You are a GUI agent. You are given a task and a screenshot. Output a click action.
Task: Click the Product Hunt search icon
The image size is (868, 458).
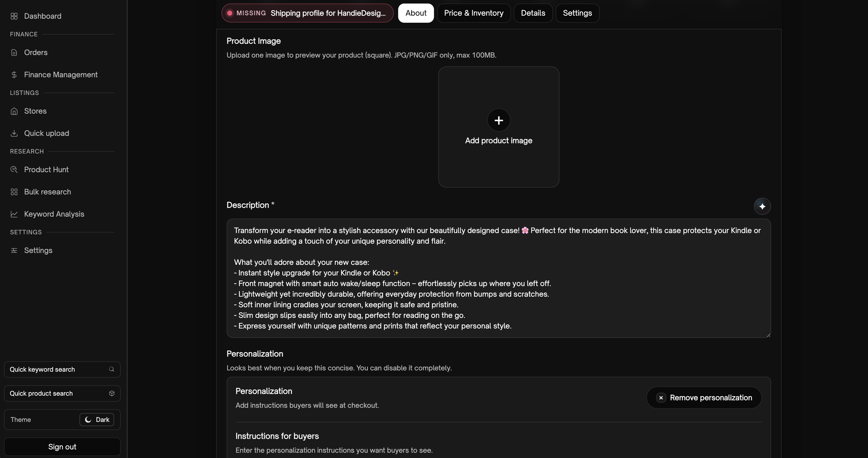tap(14, 169)
